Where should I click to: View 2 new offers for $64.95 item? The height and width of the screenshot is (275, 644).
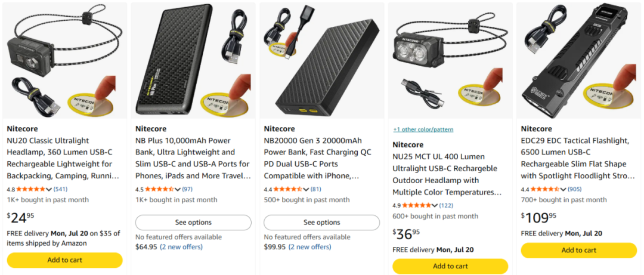(x=181, y=247)
